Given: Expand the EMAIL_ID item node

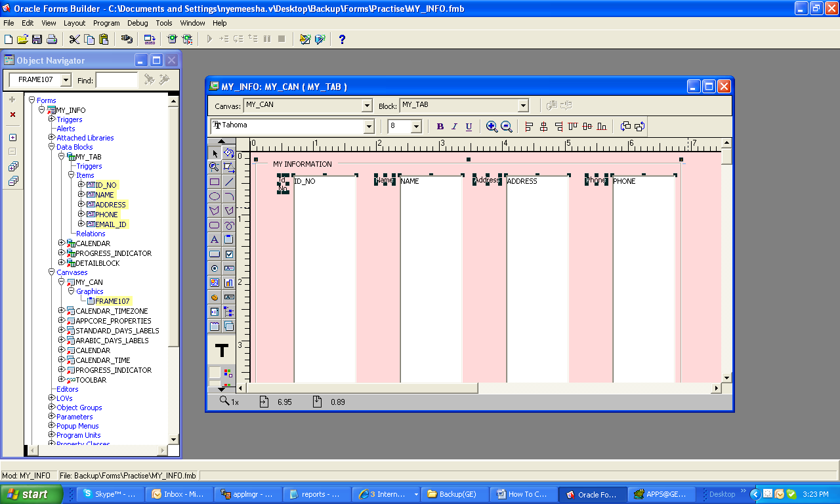Looking at the screenshot, I should 81,224.
